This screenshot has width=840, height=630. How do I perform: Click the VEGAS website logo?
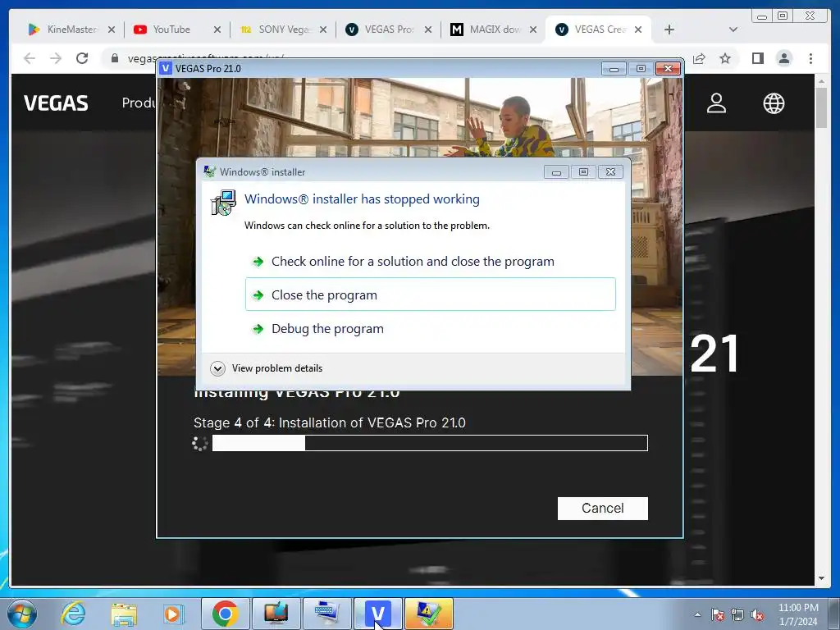(x=56, y=103)
